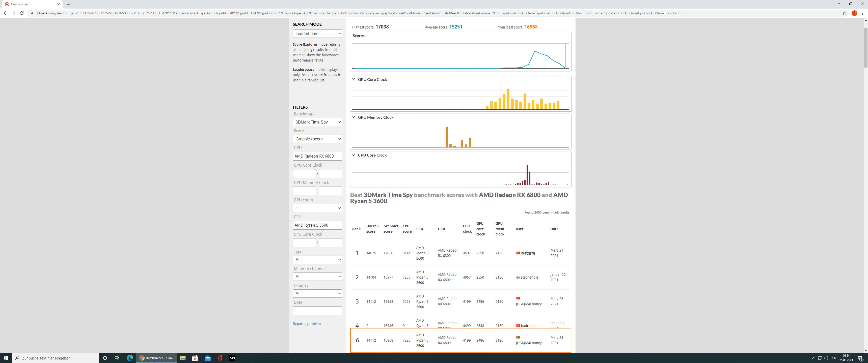This screenshot has height=363, width=868.
Task: Open Task View on the taskbar
Action: tap(117, 358)
